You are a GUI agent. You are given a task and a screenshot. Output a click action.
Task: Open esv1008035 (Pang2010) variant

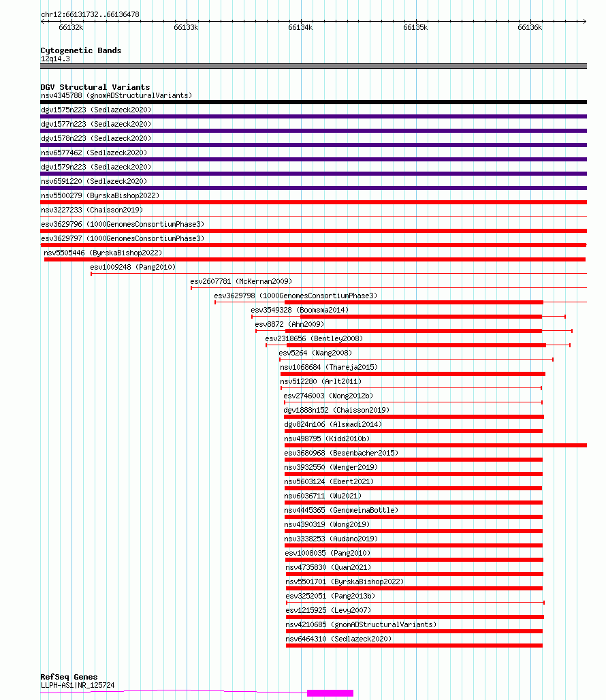328,553
